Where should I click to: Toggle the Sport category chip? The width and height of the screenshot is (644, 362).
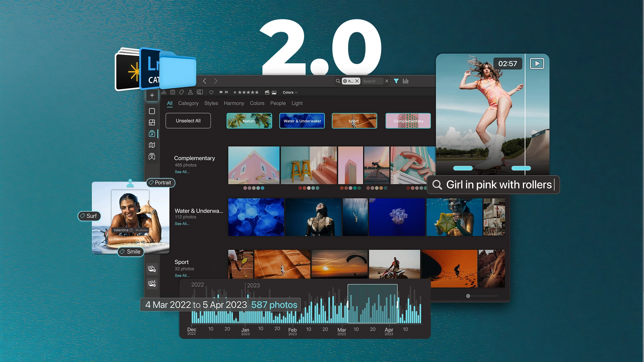click(354, 121)
